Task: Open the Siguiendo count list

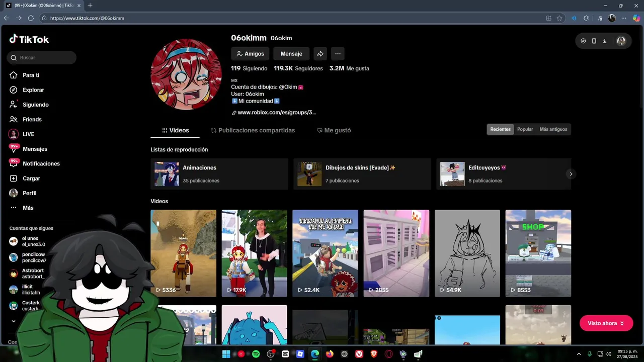Action: click(249, 68)
